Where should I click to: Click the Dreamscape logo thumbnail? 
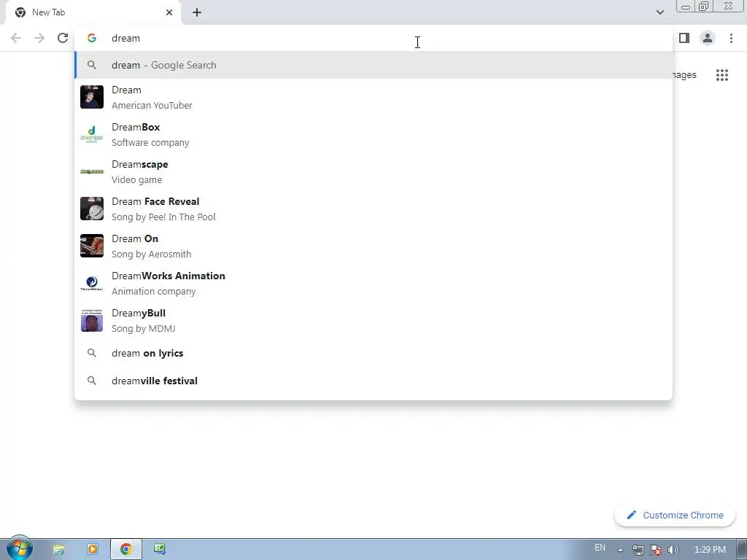92,171
